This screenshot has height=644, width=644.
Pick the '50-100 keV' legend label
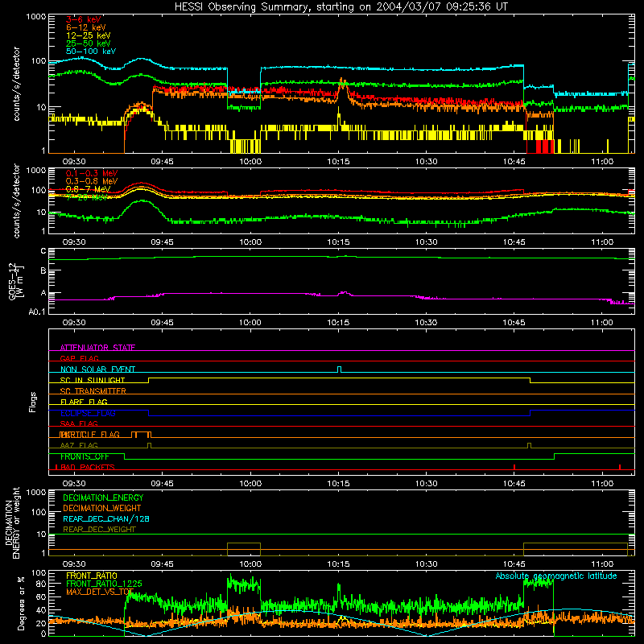[x=91, y=52]
